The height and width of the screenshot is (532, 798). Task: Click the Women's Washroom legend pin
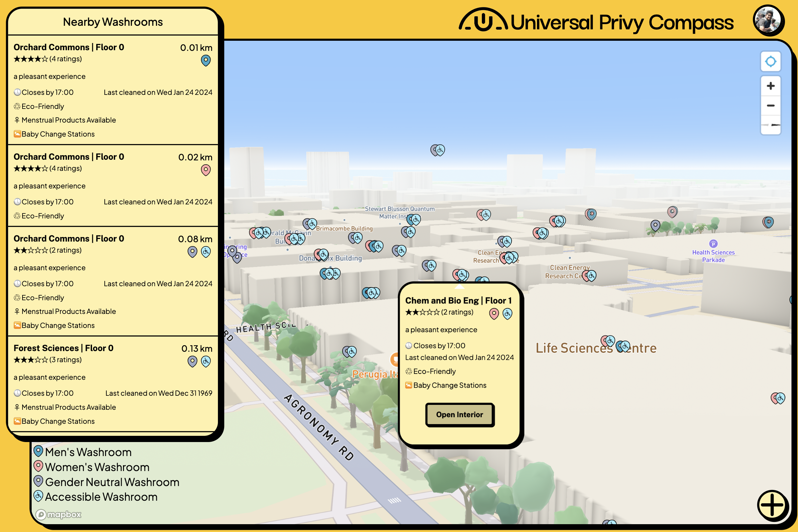(38, 466)
